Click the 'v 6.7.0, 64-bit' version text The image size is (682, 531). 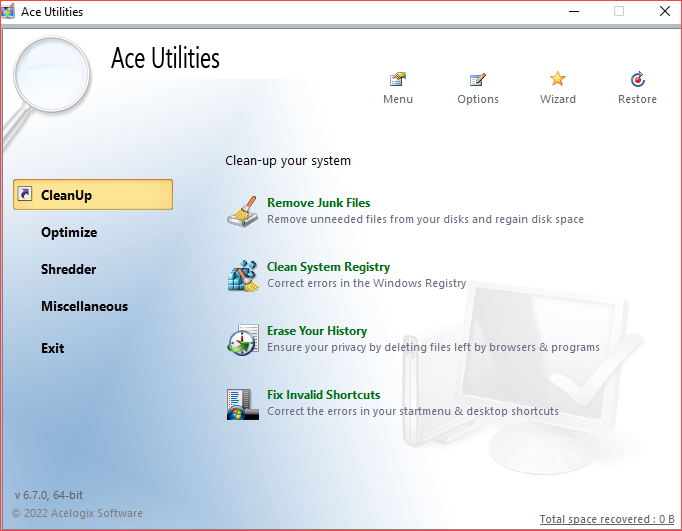click(x=49, y=495)
